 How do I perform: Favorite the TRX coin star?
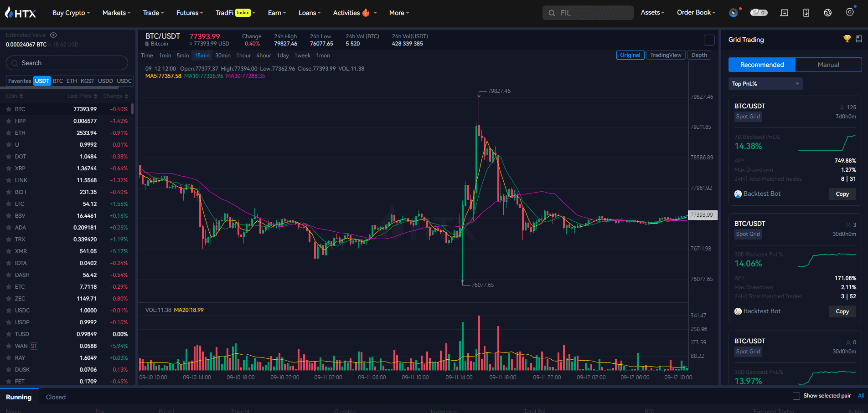pyautogui.click(x=9, y=240)
